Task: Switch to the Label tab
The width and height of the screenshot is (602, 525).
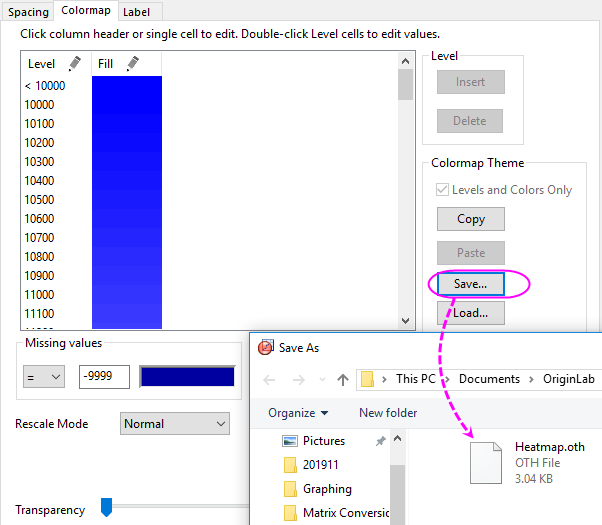Action: pyautogui.click(x=136, y=12)
